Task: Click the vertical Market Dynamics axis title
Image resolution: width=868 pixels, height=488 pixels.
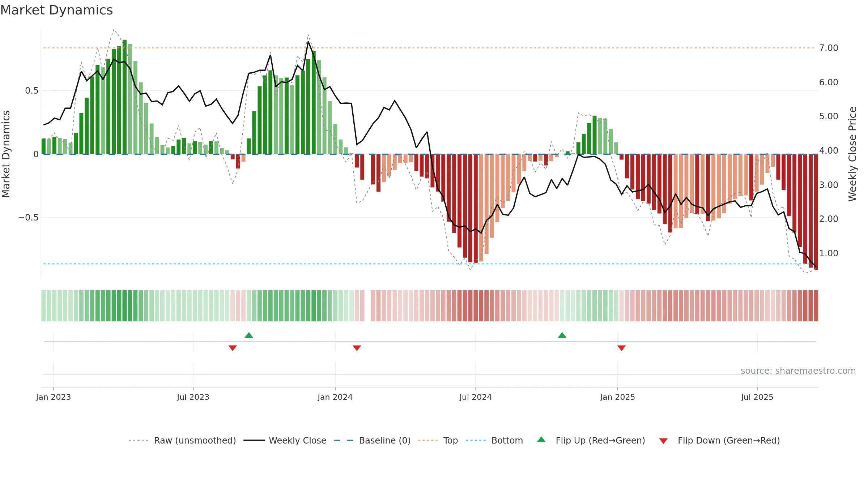Action: coord(6,154)
